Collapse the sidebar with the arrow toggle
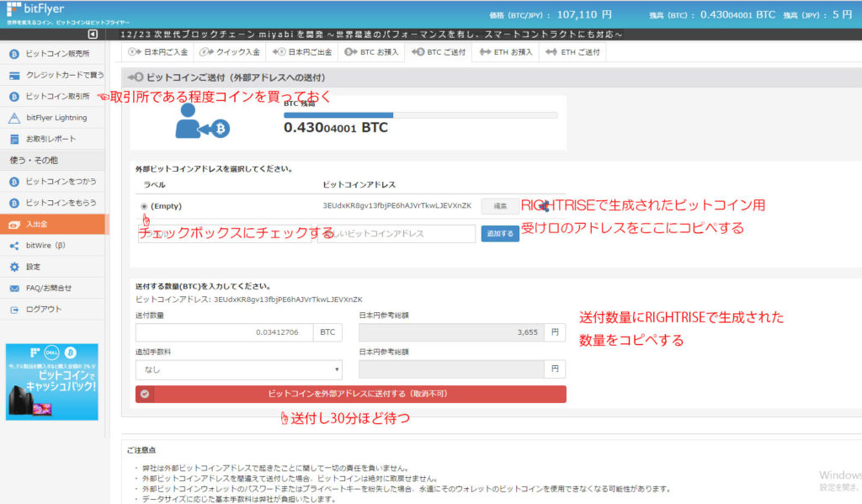Viewport: 862px width, 504px height. click(x=93, y=34)
